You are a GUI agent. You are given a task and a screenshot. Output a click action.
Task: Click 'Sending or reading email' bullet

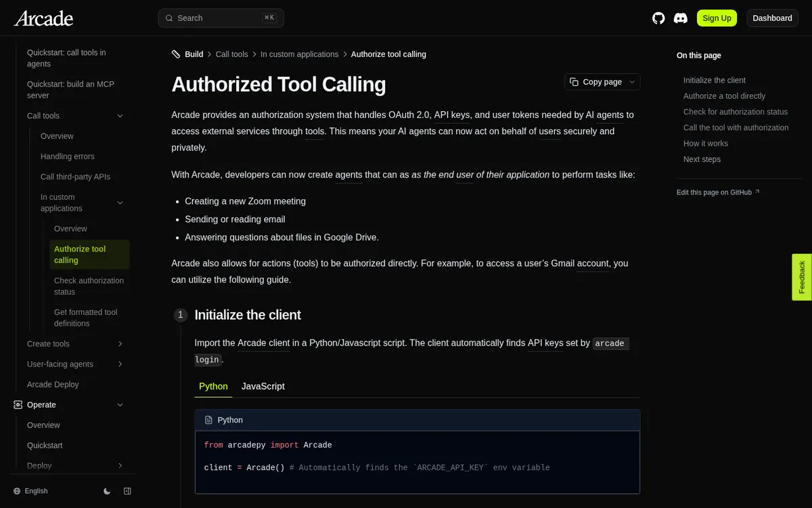(x=235, y=219)
